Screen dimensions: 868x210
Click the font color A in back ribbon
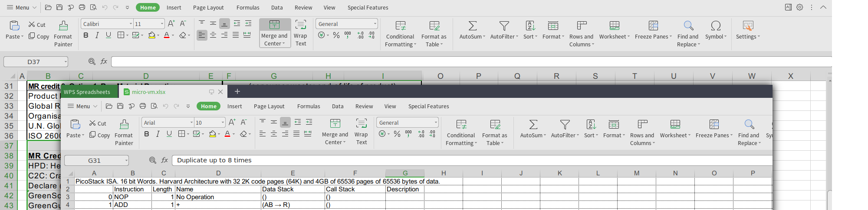click(166, 35)
